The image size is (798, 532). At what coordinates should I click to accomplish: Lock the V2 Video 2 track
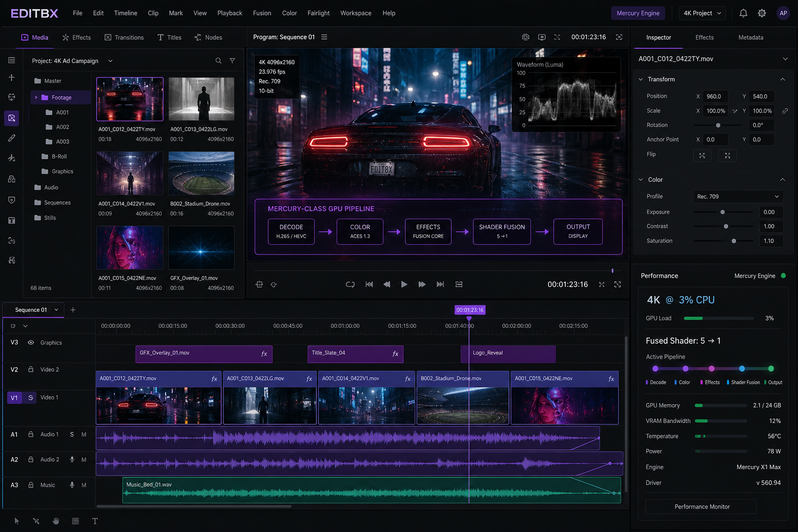pos(31,369)
